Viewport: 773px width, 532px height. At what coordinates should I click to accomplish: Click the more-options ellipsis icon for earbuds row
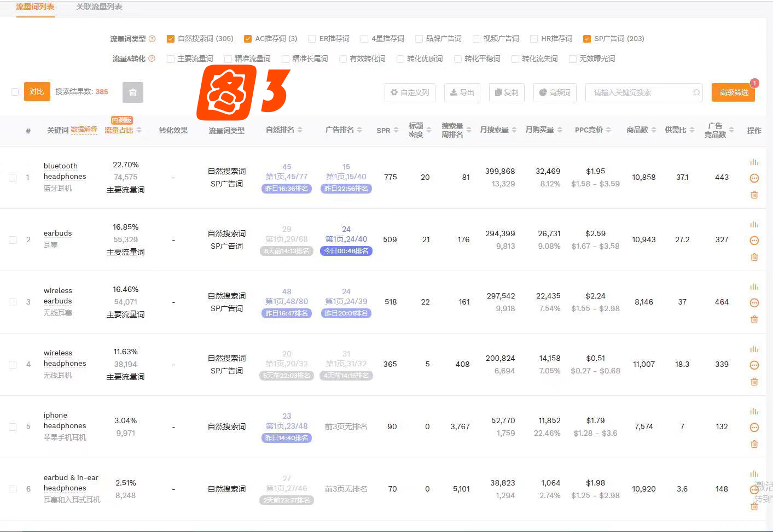(754, 240)
